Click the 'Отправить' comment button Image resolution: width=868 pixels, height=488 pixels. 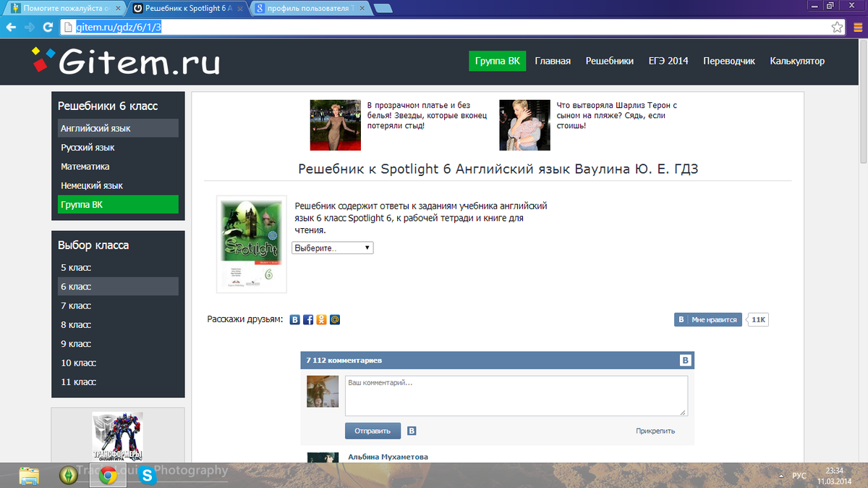click(x=373, y=431)
